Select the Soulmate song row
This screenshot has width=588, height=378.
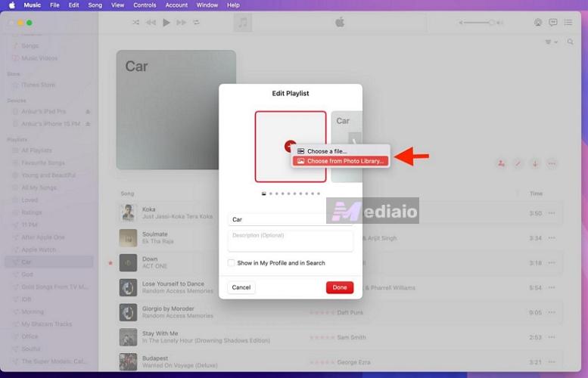[339, 238]
